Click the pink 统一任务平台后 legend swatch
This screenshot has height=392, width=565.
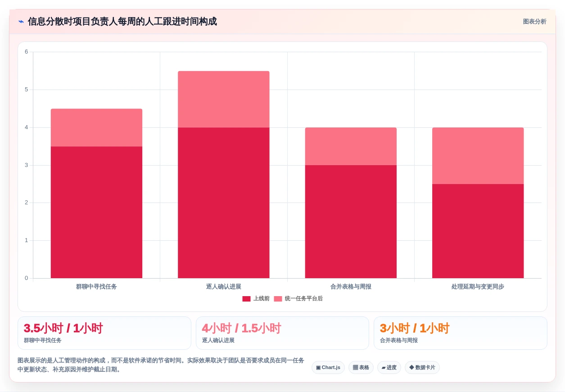[x=278, y=299]
